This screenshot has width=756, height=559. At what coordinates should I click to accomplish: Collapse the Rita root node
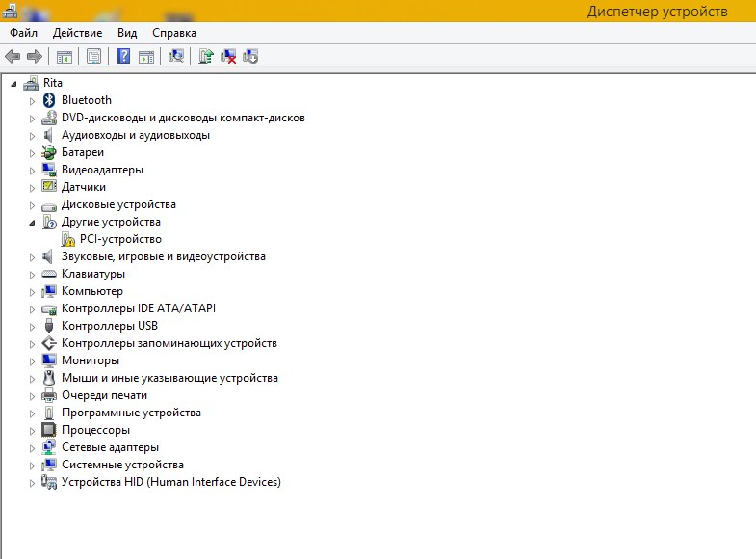point(13,84)
